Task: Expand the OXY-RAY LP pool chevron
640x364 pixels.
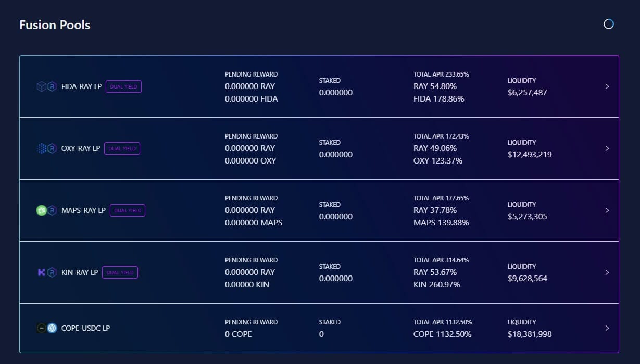Action: (x=607, y=148)
